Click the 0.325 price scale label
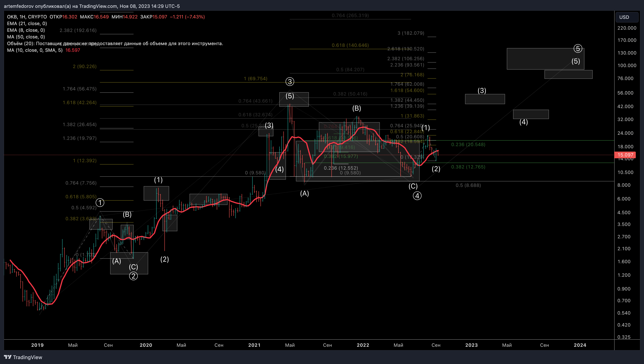The width and height of the screenshot is (644, 364). 624,337
